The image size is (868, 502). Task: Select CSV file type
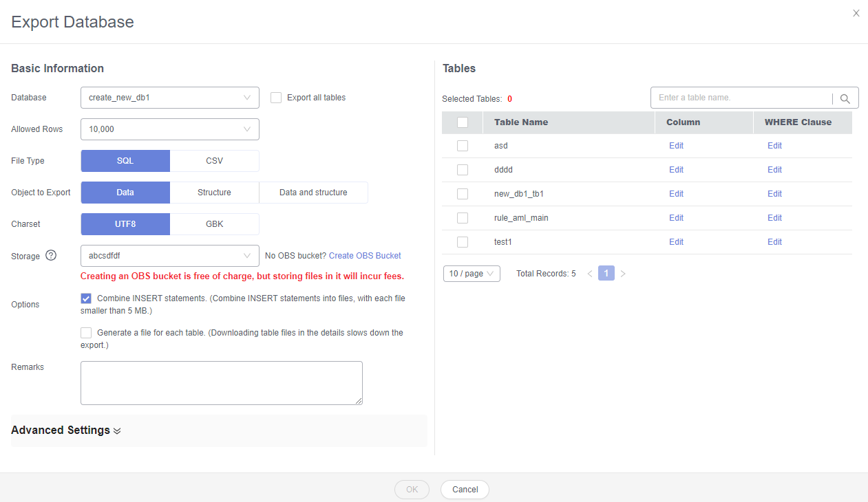point(214,161)
